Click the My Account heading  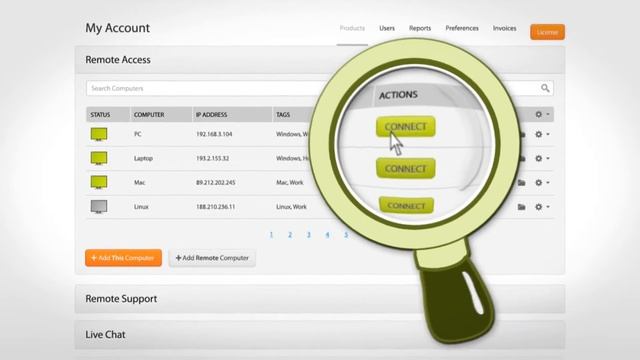[118, 28]
